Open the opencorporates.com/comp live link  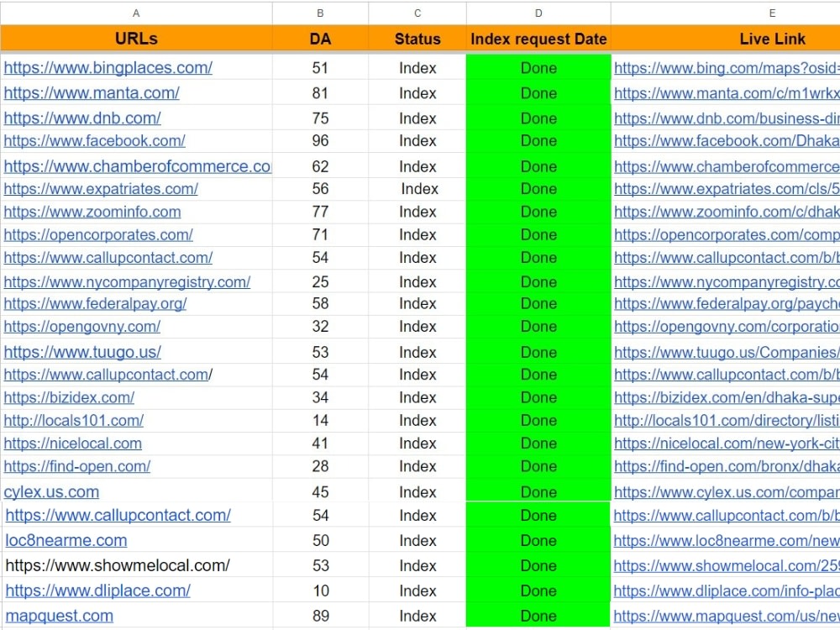point(727,235)
